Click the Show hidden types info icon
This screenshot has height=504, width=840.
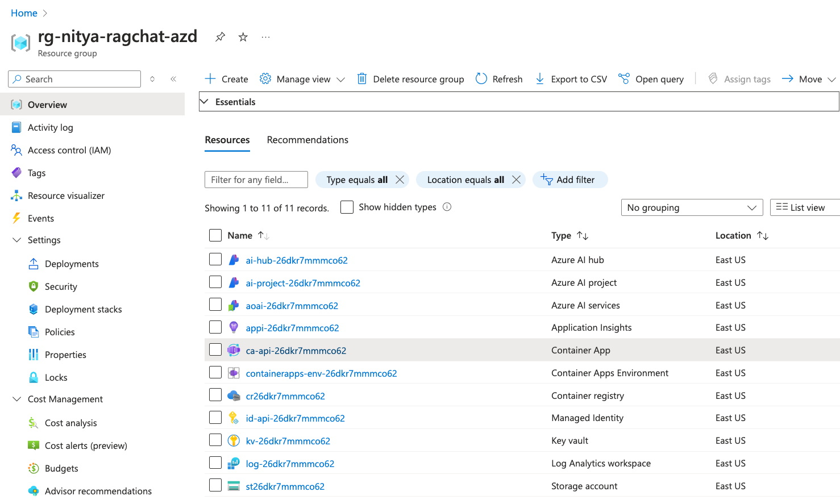[447, 207]
